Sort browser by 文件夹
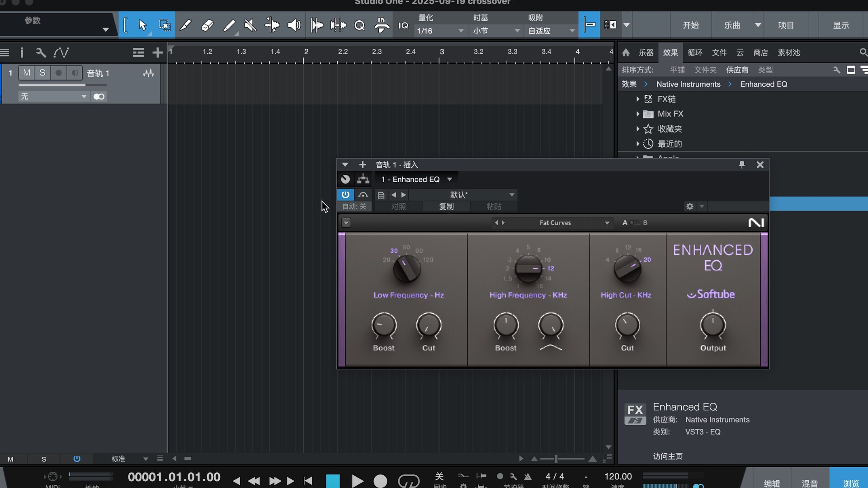The height and width of the screenshot is (488, 868). coord(705,70)
